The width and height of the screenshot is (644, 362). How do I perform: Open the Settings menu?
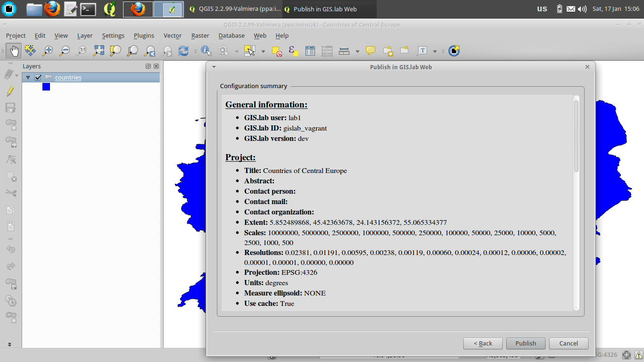[x=113, y=35]
